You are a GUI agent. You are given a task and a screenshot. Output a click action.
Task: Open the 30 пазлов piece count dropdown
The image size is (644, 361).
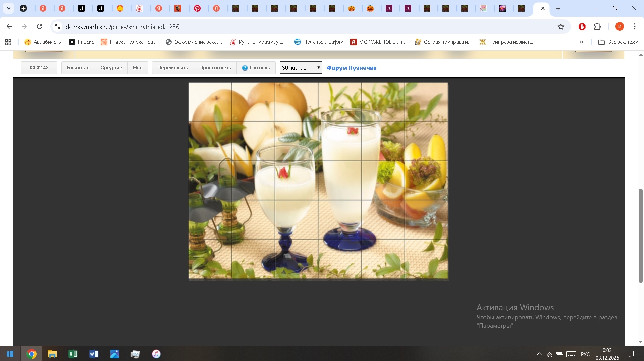[x=301, y=68]
